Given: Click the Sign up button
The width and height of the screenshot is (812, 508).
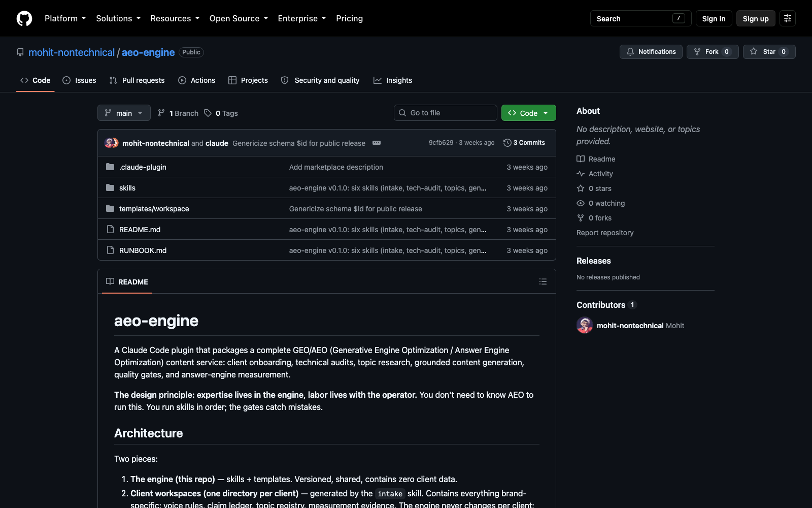Looking at the screenshot, I should (x=756, y=18).
